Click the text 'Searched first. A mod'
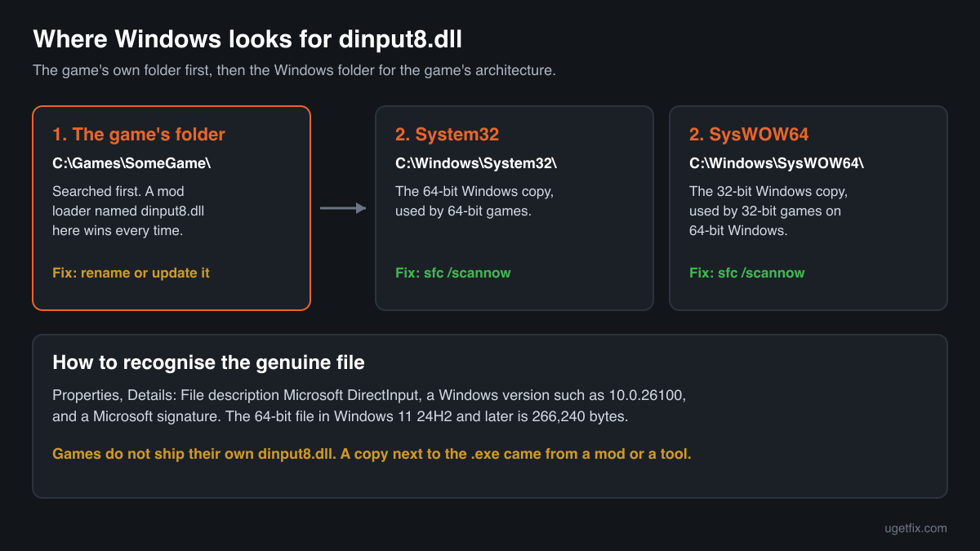The image size is (980, 551). (118, 191)
